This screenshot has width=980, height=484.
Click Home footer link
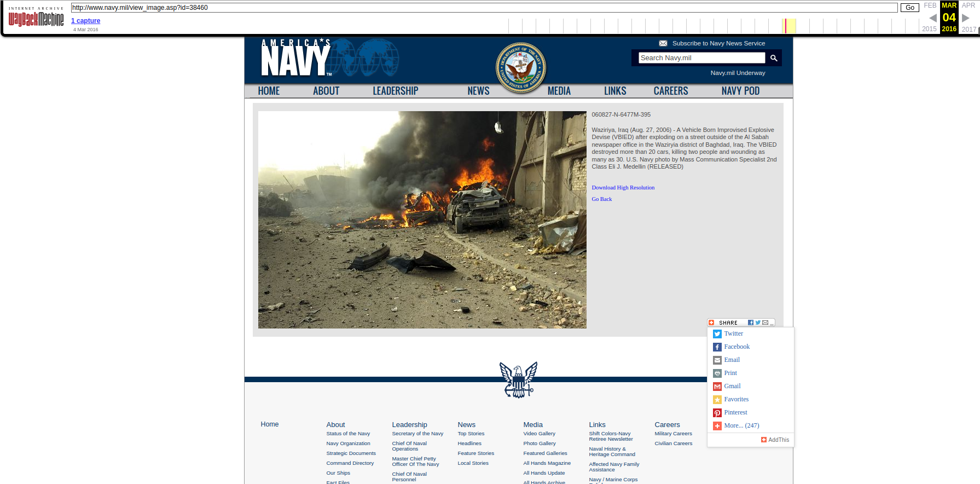tap(269, 424)
